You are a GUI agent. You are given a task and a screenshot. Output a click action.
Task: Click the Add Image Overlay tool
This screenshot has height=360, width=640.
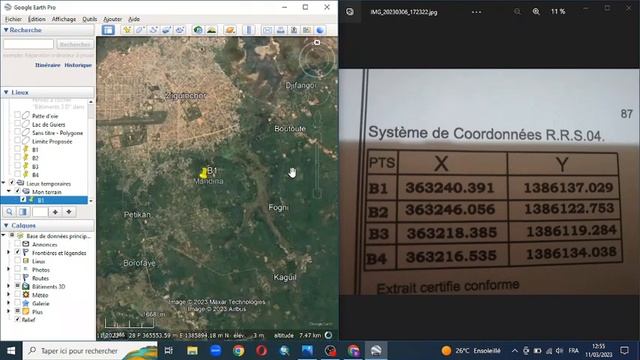coord(167,30)
